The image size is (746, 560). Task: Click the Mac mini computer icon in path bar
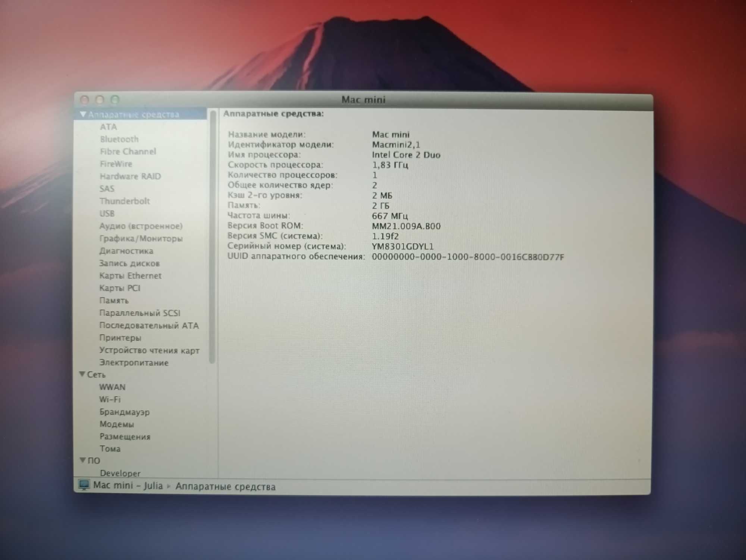(84, 485)
